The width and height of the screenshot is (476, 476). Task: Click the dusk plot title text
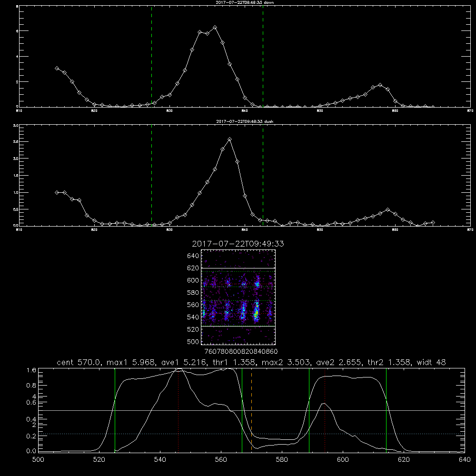tap(245, 121)
